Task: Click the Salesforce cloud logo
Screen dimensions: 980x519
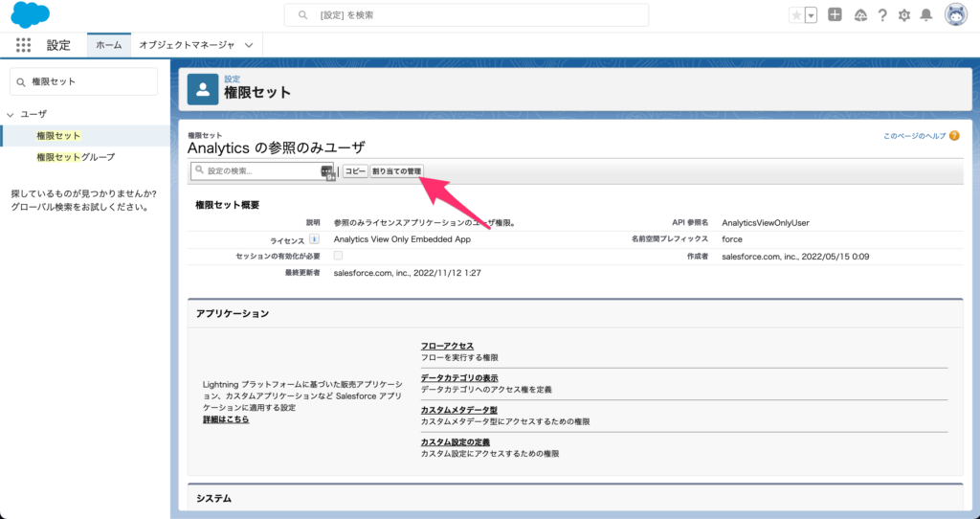Action: tap(31, 15)
